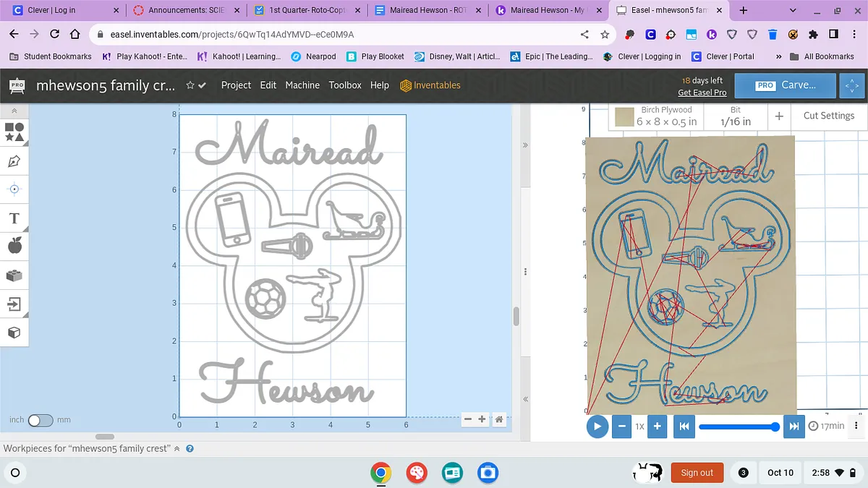Zoom out the design canvas

[x=469, y=419]
